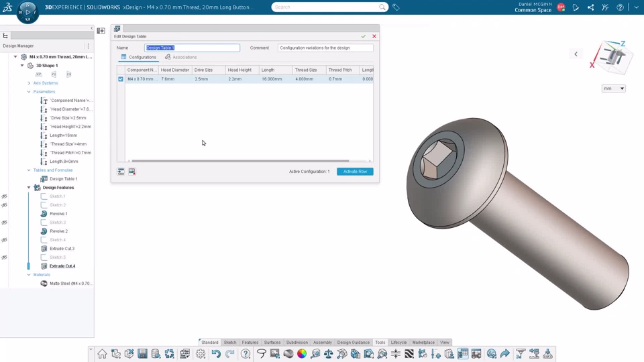Screen dimensions: 644x362
Task: Click the Home icon in bottom toolbar
Action: coord(102,354)
